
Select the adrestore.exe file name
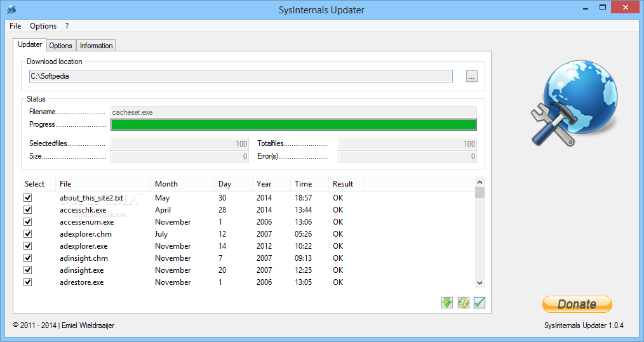(x=81, y=282)
